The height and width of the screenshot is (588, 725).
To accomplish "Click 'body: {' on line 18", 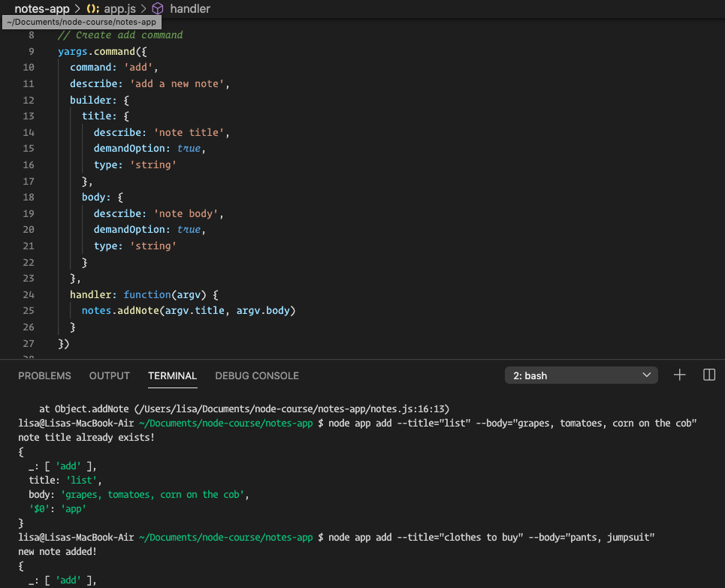I will click(x=103, y=198).
